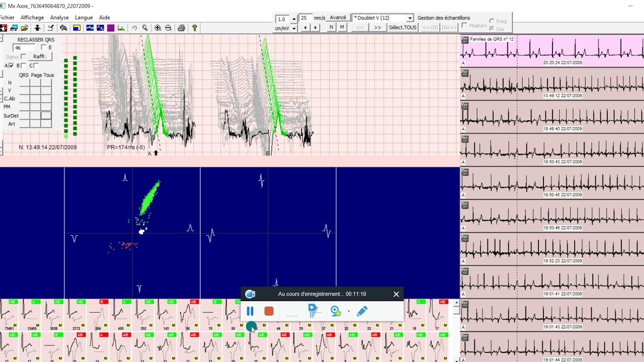Click the purple grid icon

pos(111,28)
